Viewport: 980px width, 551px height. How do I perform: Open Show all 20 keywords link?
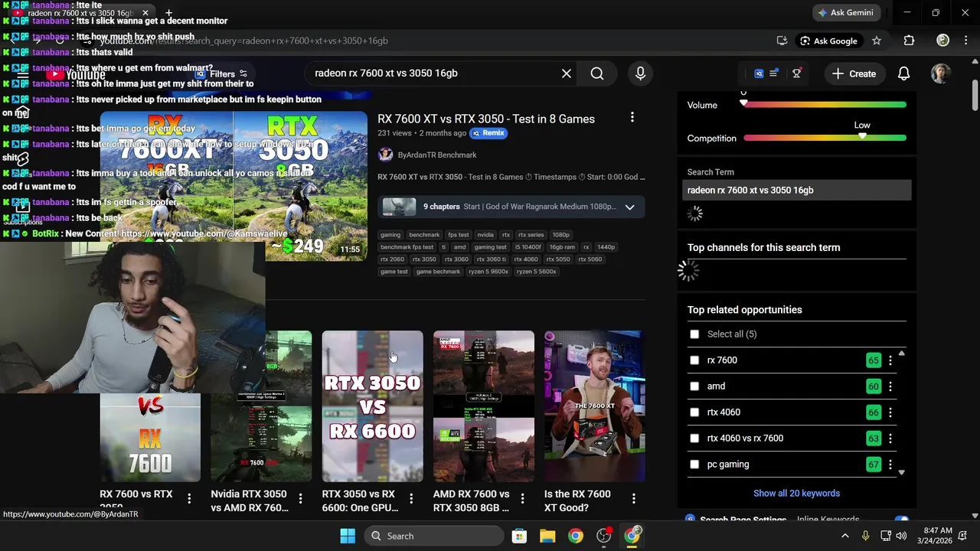pyautogui.click(x=796, y=493)
